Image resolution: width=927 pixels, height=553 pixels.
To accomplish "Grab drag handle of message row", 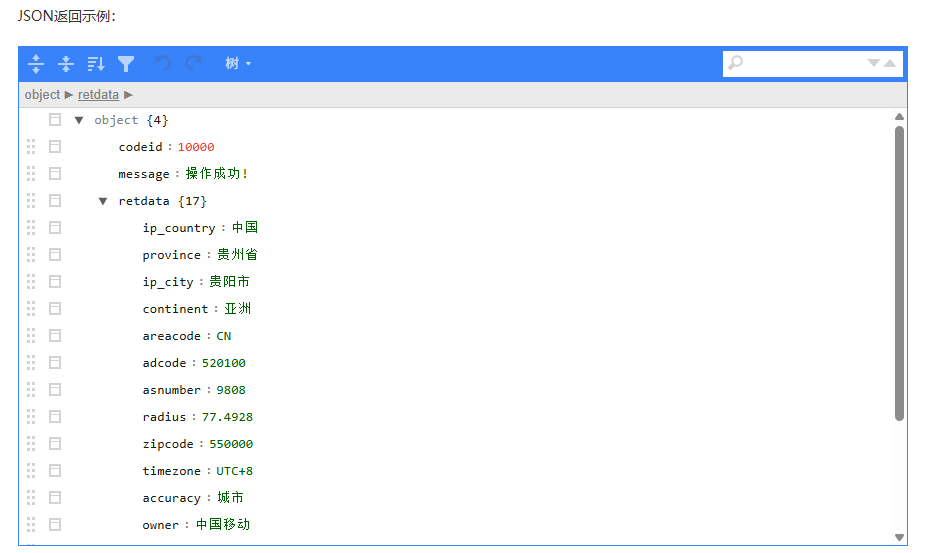I will click(31, 174).
